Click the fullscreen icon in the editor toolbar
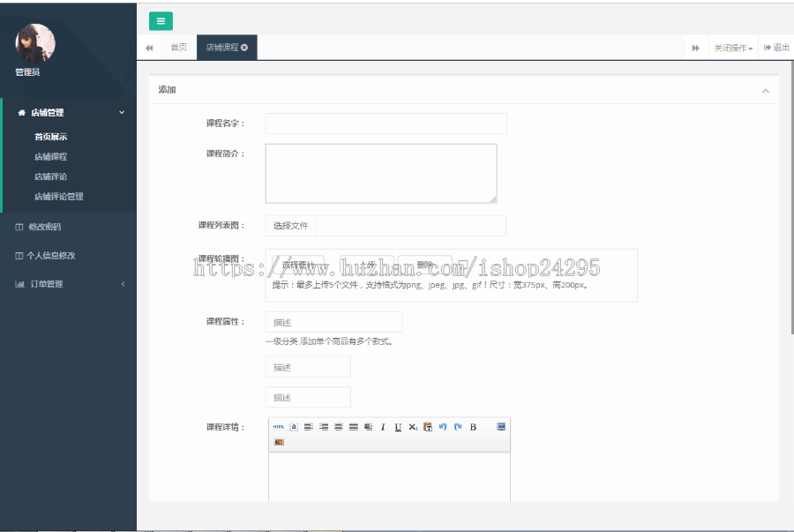This screenshot has height=532, width=794. (500, 427)
